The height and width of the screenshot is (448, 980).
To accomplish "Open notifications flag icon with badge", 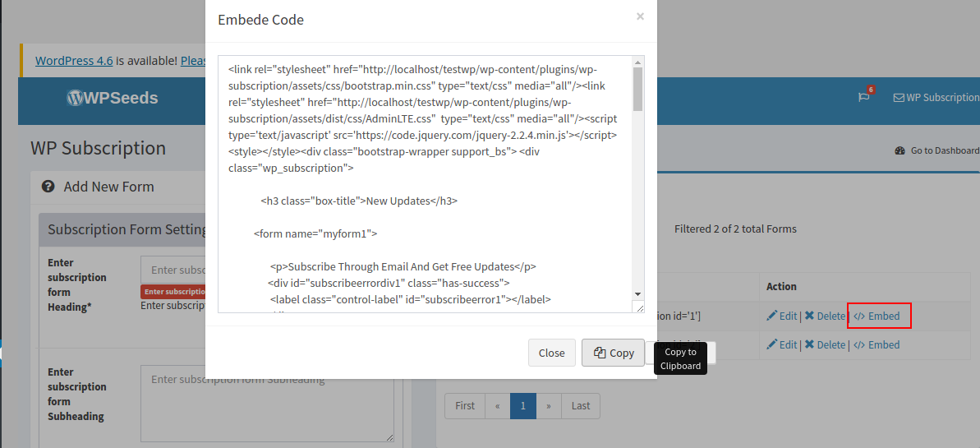I will tap(865, 96).
